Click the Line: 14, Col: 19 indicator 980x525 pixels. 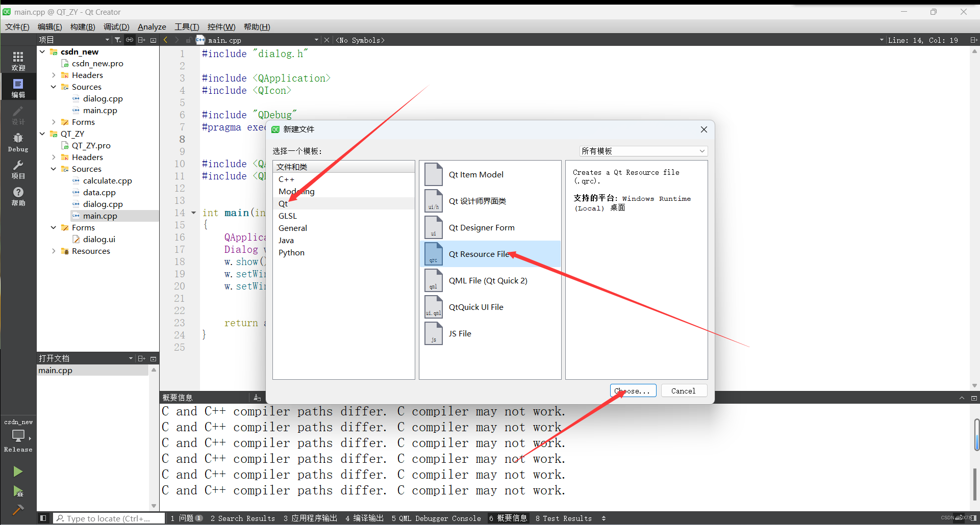point(923,40)
